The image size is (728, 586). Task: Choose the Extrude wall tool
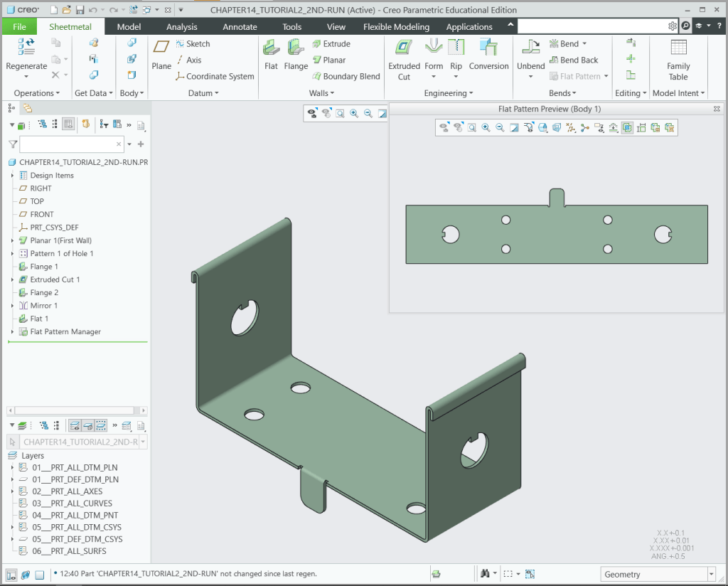[x=331, y=43]
